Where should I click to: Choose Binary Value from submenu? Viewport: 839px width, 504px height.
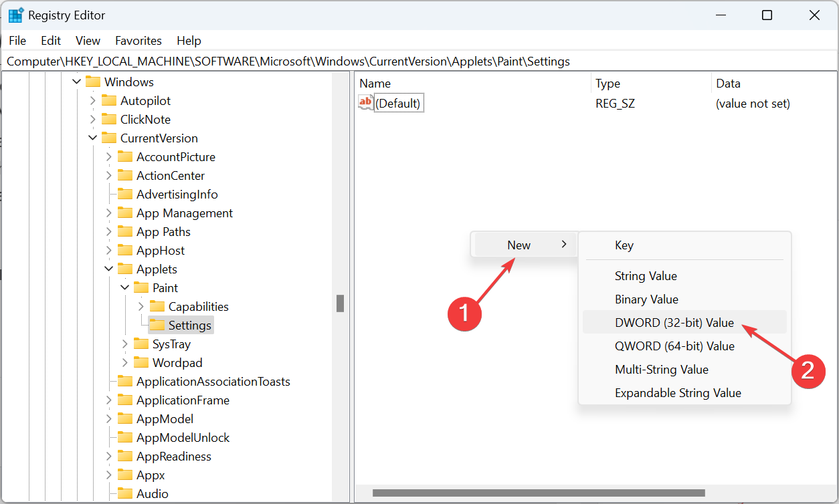pos(684,299)
